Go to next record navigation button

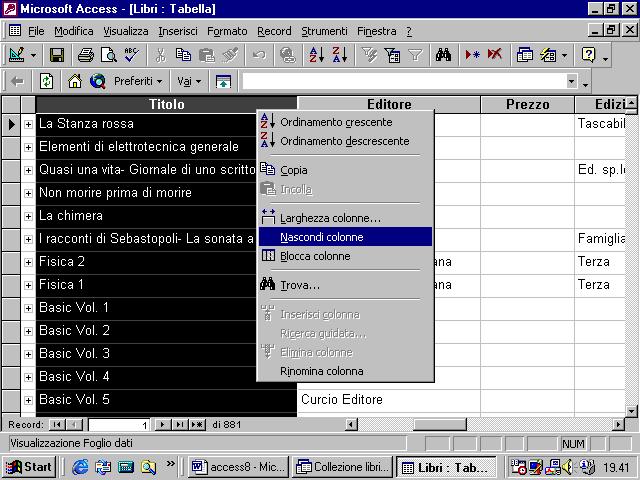[162, 424]
